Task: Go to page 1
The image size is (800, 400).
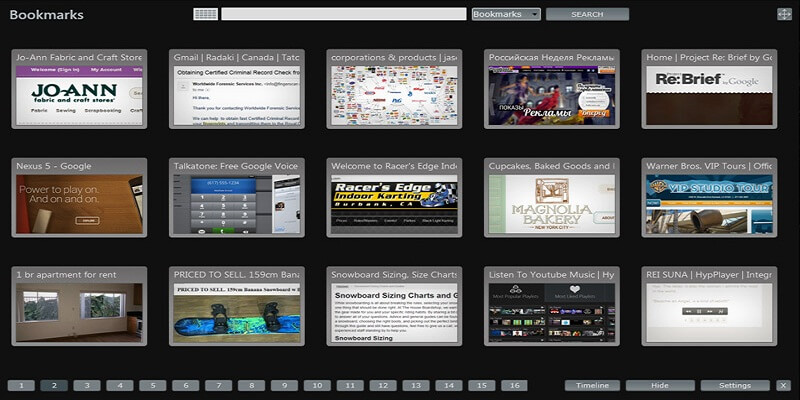Action: tap(21, 386)
